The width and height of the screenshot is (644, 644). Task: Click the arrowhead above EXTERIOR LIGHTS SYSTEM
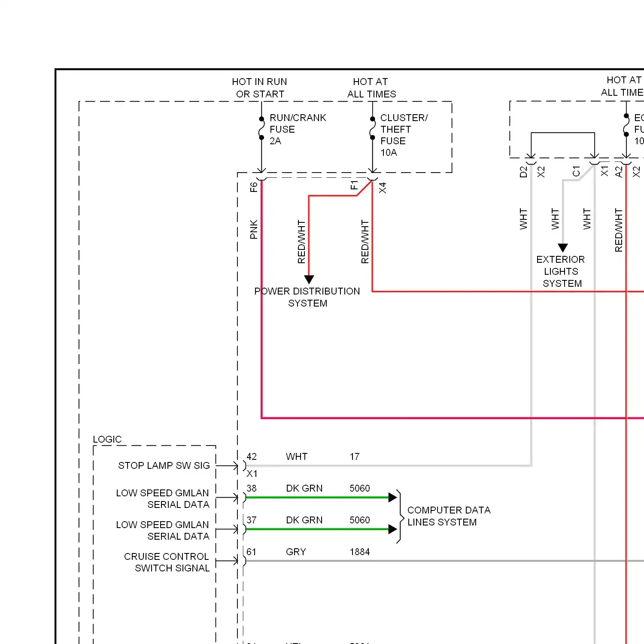click(x=563, y=248)
